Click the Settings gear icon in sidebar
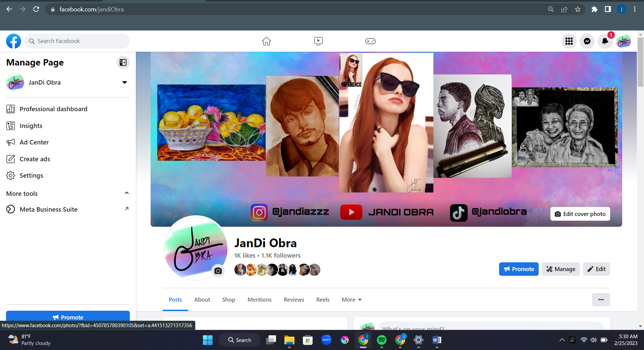The height and width of the screenshot is (350, 644). point(11,175)
